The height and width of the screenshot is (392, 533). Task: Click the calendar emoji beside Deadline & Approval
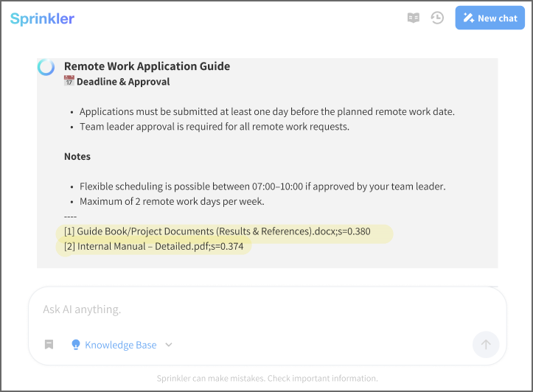click(69, 81)
